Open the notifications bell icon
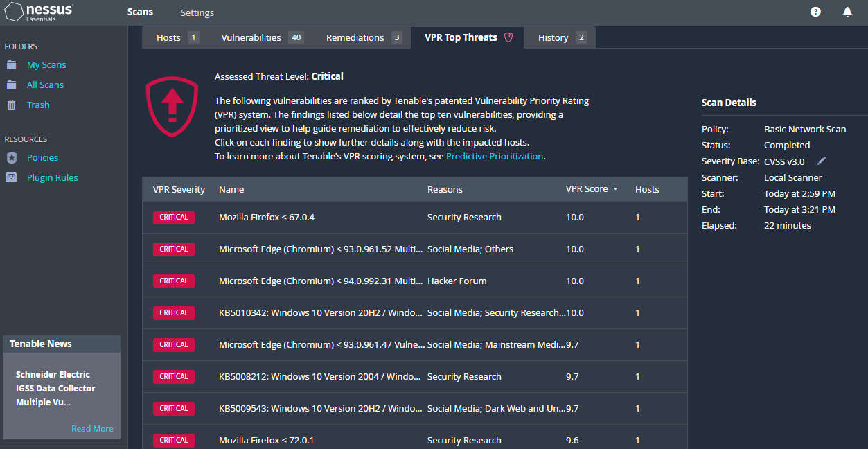Image resolution: width=868 pixels, height=449 pixels. [x=847, y=12]
